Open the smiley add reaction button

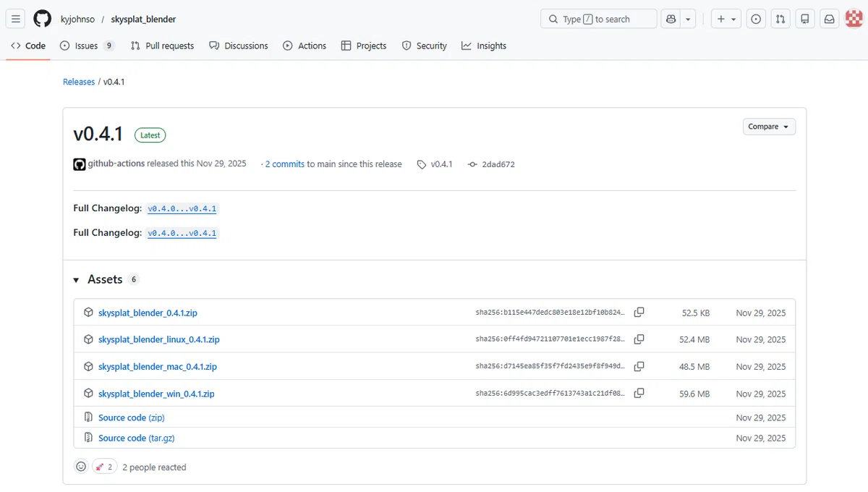coord(81,467)
